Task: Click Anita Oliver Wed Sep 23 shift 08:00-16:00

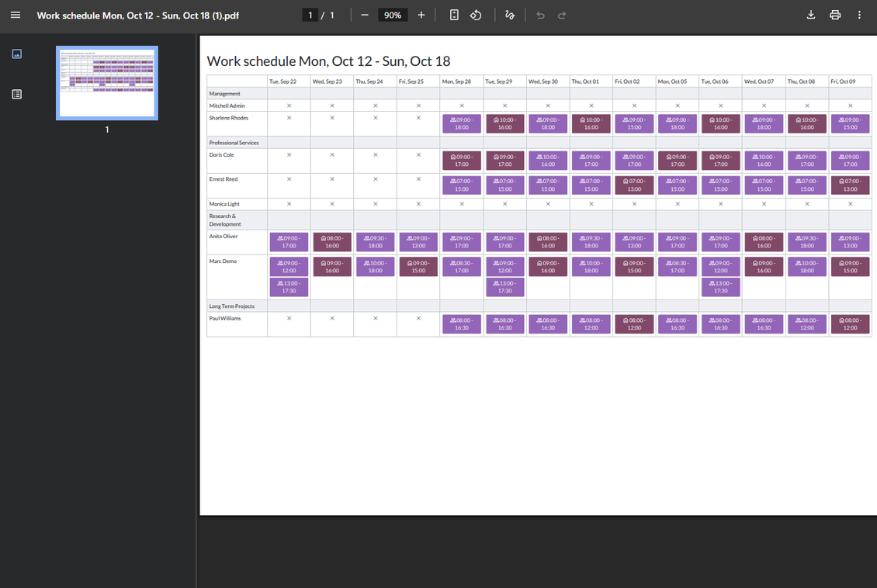Action: click(332, 242)
